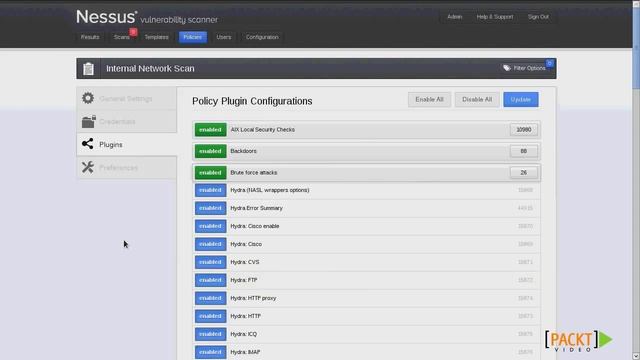The image size is (640, 360).
Task: Click the General Settings gear icon
Action: click(88, 98)
